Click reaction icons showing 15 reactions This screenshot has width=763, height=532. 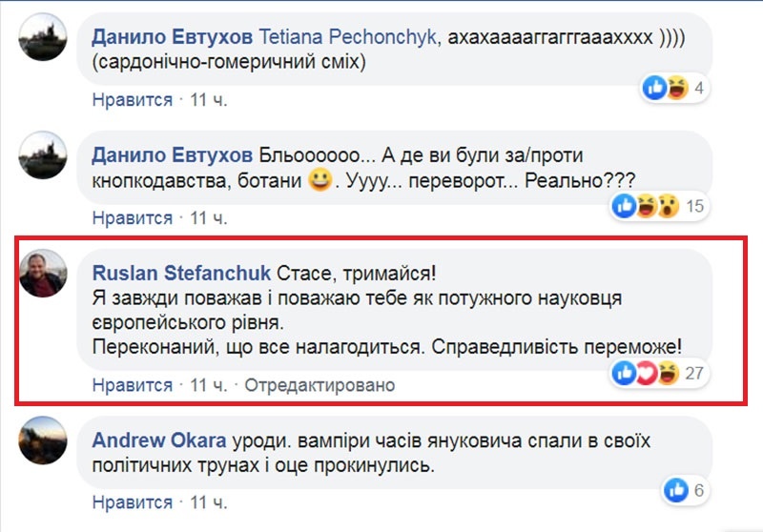[650, 205]
